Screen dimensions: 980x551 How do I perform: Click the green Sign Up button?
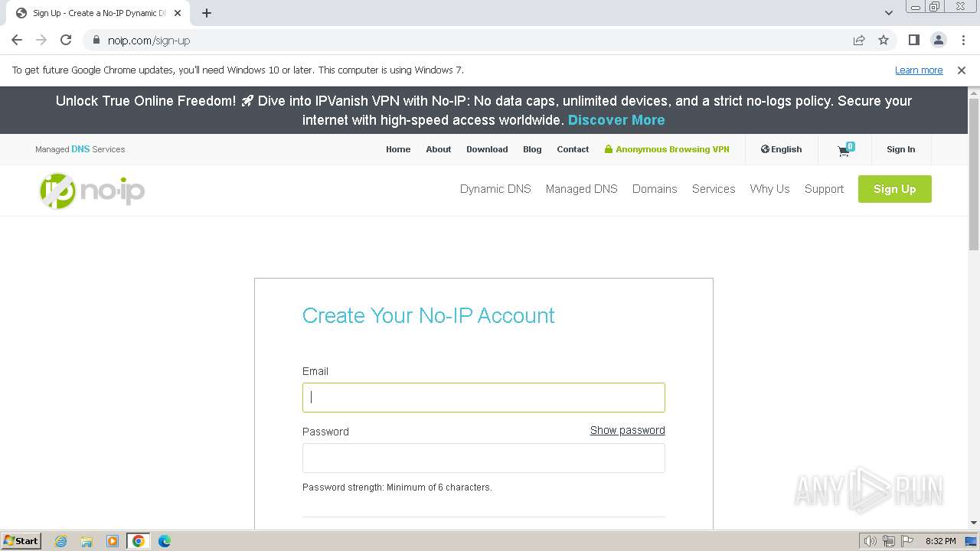[x=894, y=189]
